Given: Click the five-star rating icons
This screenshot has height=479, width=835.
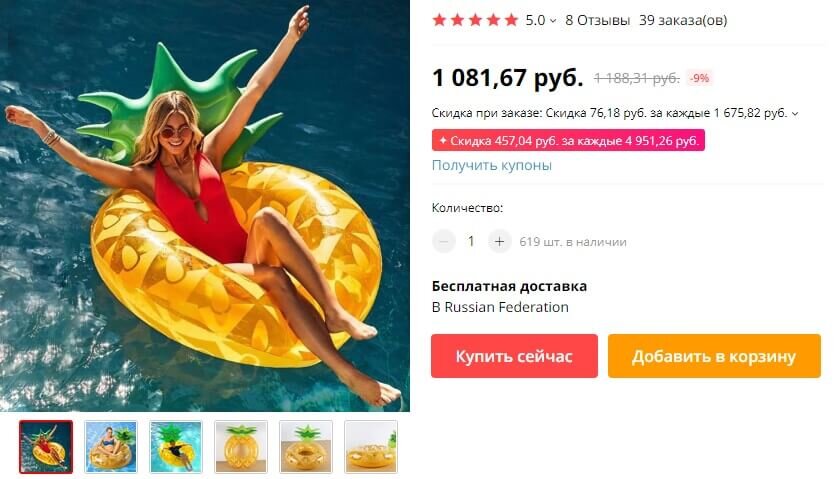Looking at the screenshot, I should 476,20.
